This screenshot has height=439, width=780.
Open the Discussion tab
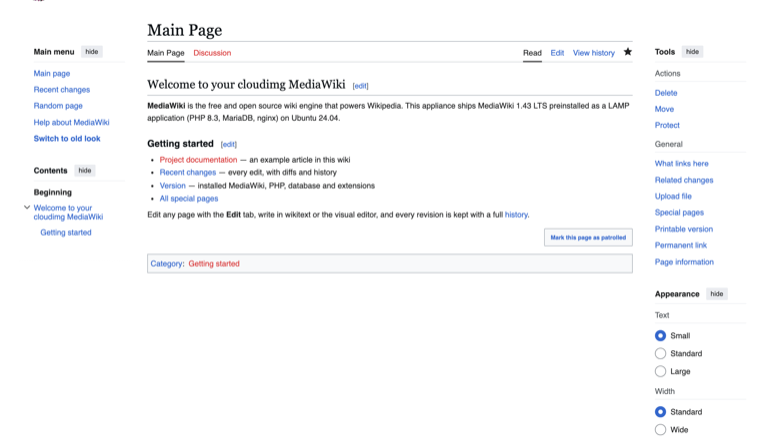212,53
